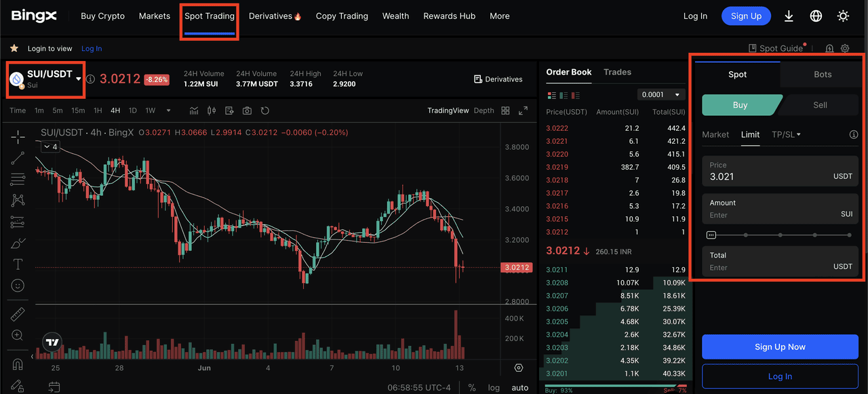Open the Spot Trading menu
868x394 pixels.
pos(210,16)
